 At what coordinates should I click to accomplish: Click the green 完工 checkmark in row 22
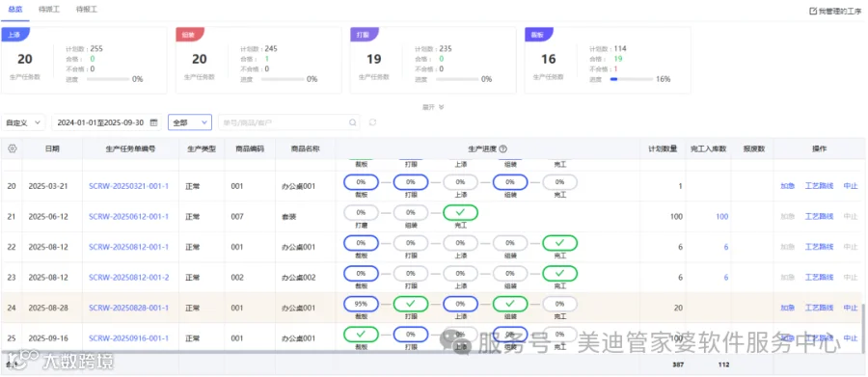tap(559, 243)
